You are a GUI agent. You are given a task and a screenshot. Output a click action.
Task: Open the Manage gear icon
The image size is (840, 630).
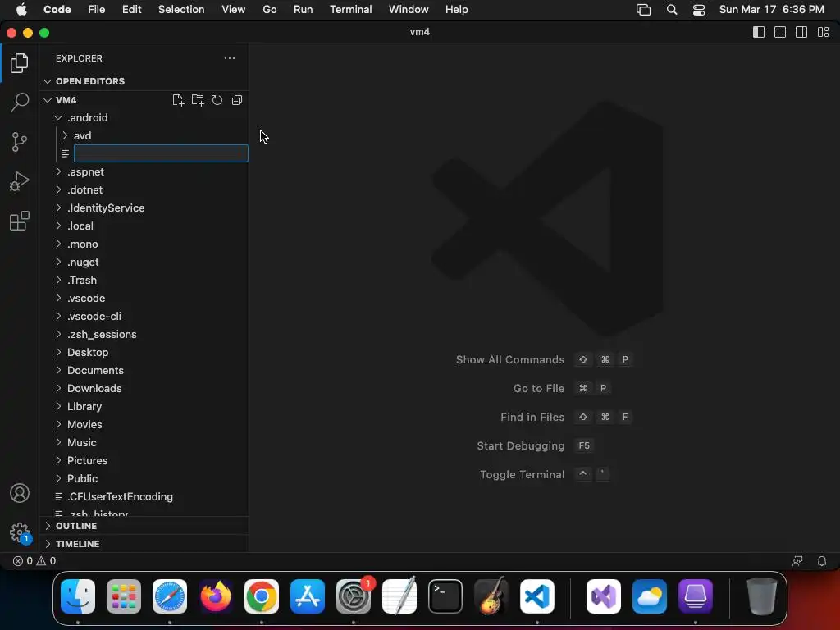coord(20,532)
